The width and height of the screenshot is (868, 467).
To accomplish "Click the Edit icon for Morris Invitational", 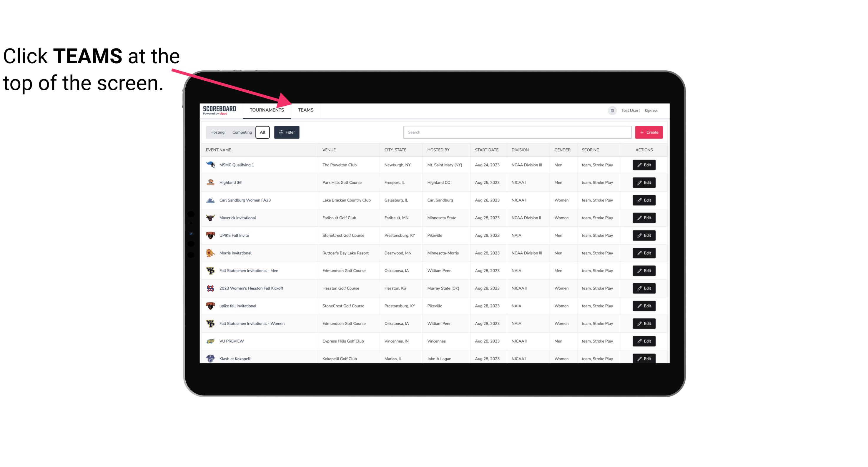I will coord(644,253).
